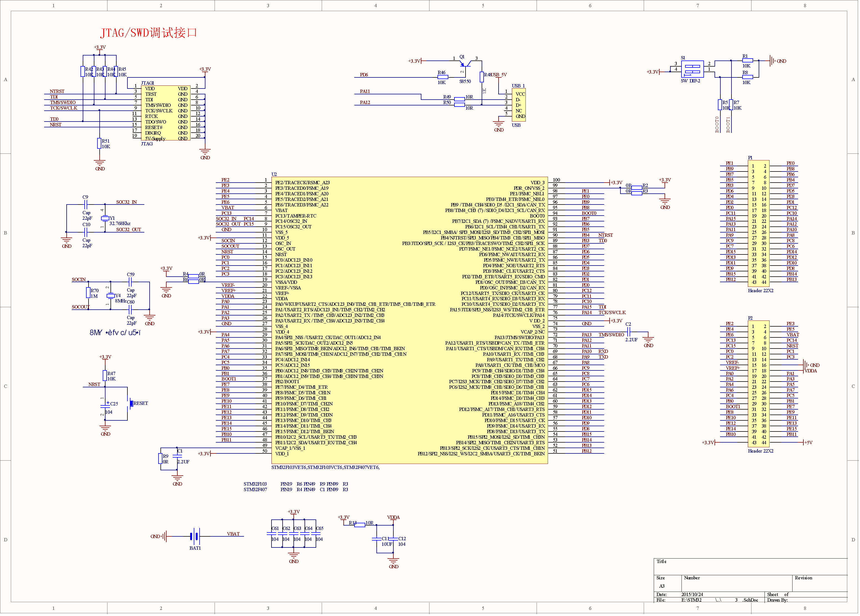Select the P2 Header 22X2 connector
Viewport: 860px width, 616px height.
pos(758,384)
